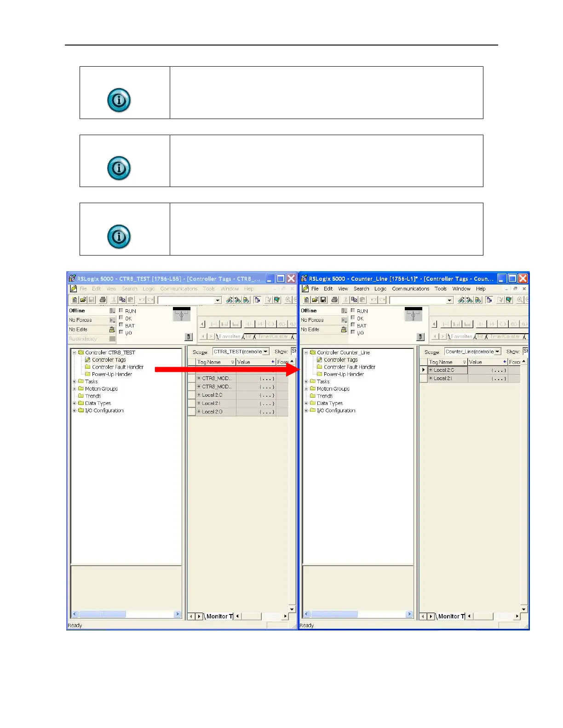The image size is (563, 728).
Task: Click key switch image in Counter_Line window
Action: pyautogui.click(x=413, y=314)
